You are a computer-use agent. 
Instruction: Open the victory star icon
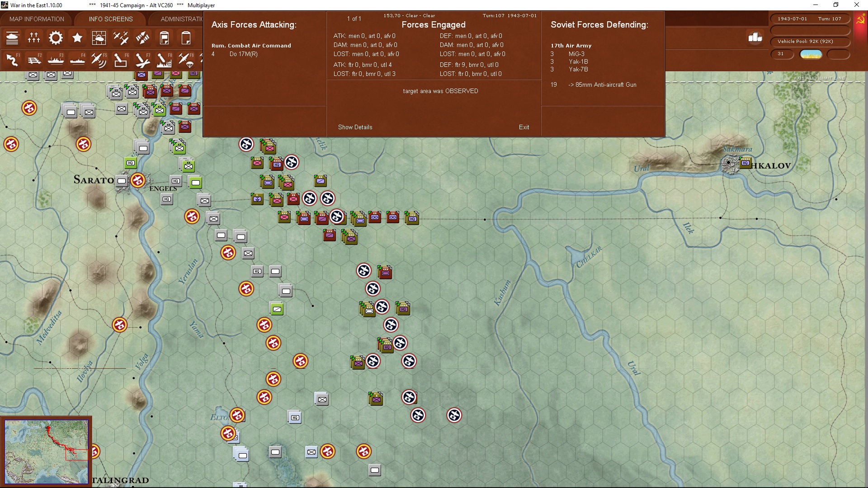point(77,38)
